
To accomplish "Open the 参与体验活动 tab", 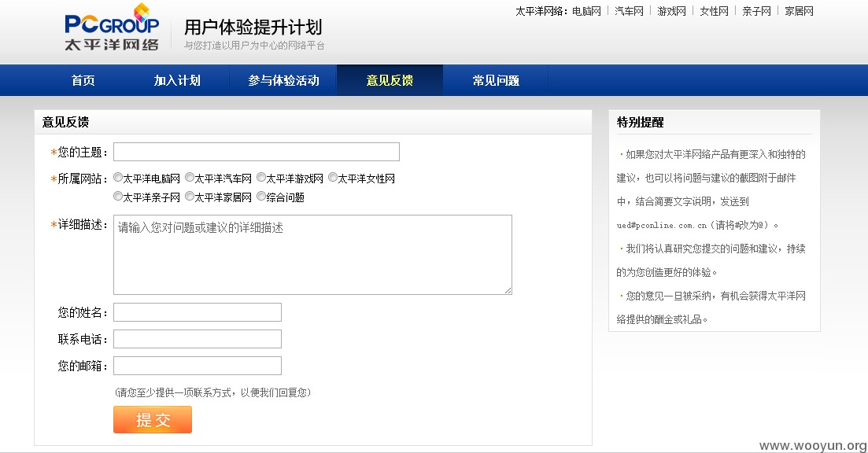I will pyautogui.click(x=283, y=80).
